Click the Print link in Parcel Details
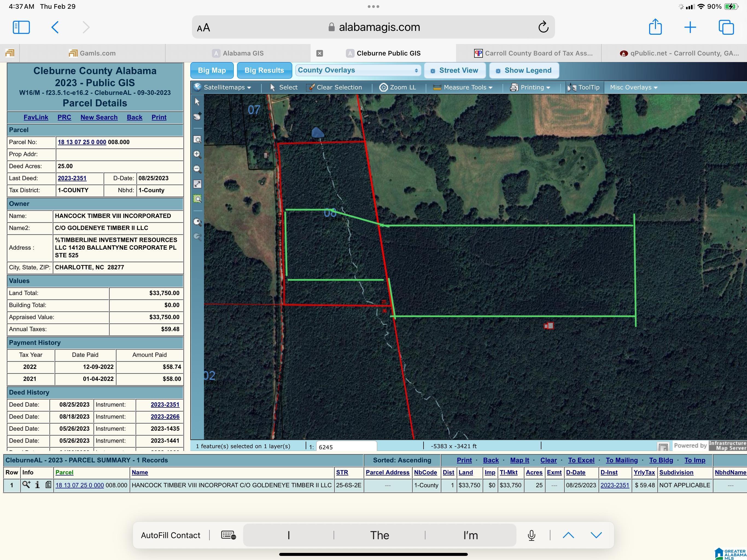The image size is (747, 560). tap(159, 117)
